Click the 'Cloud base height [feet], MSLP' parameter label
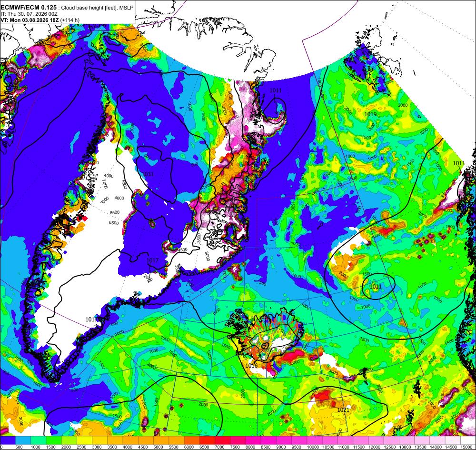 pos(97,8)
